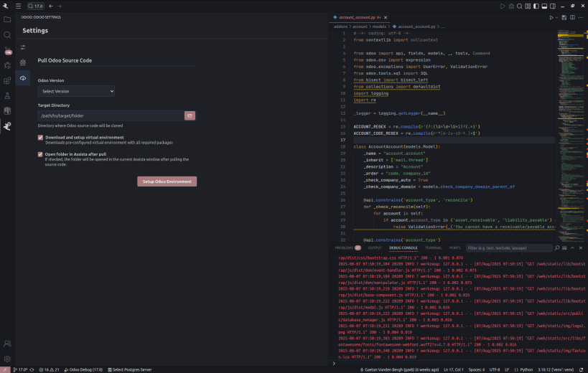Click Select Postgres Server in status bar
The height and width of the screenshot is (373, 588).
pyautogui.click(x=130, y=369)
